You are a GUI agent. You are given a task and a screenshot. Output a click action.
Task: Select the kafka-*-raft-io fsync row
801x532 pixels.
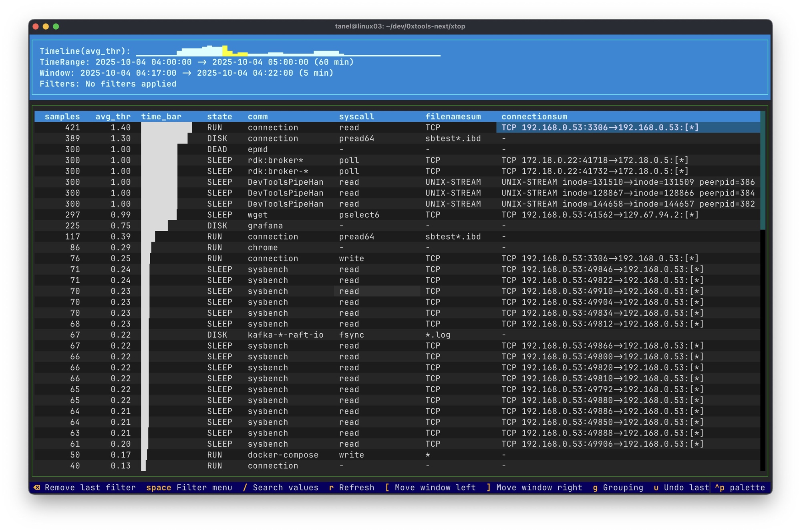[285, 335]
